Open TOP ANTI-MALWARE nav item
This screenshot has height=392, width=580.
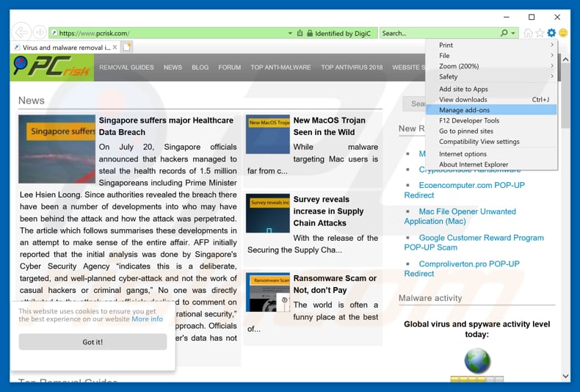[x=280, y=68]
